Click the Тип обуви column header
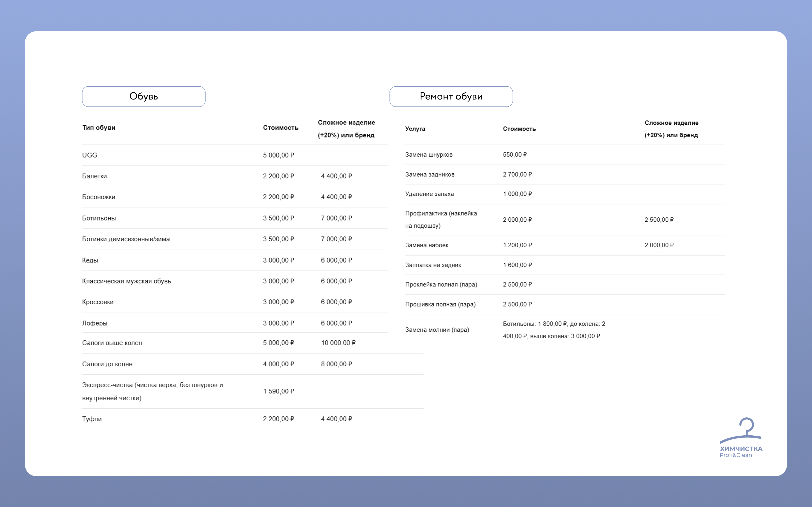This screenshot has width=812, height=507. coord(99,128)
